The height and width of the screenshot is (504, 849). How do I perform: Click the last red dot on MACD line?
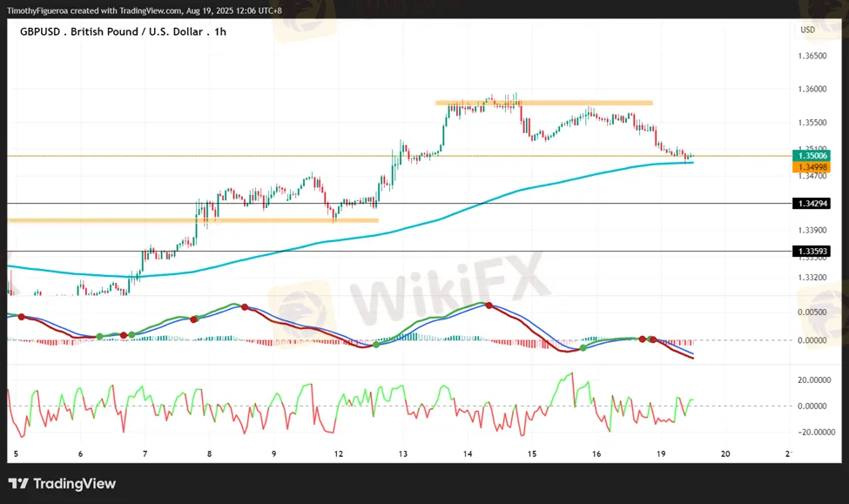651,339
